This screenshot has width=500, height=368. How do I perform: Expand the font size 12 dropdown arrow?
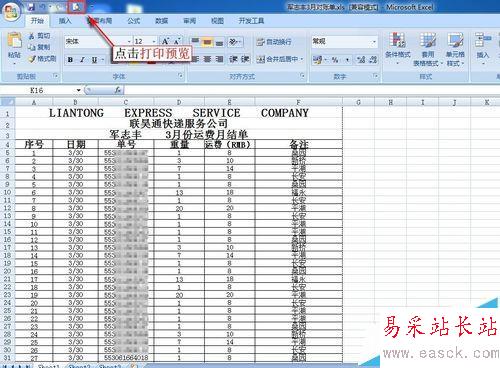(x=154, y=41)
